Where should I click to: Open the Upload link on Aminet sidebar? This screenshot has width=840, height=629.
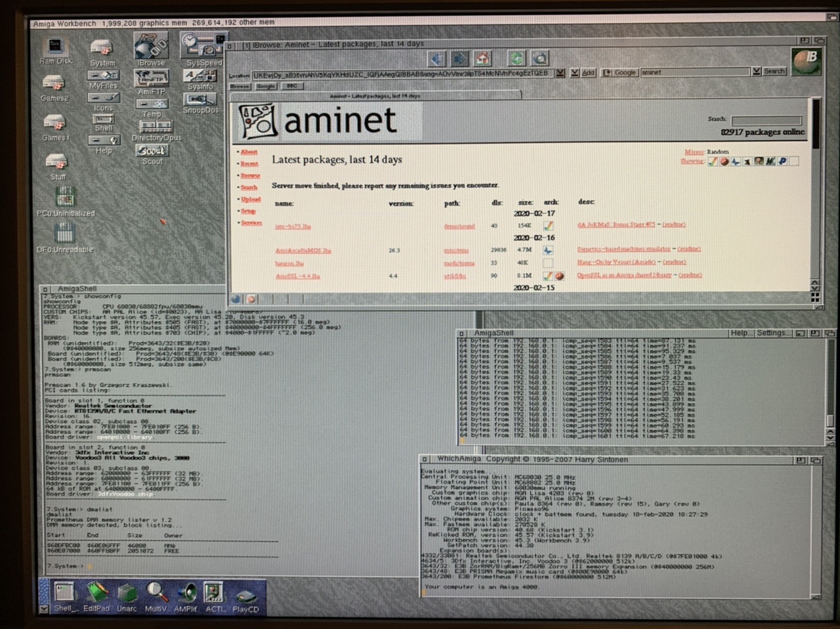click(251, 199)
